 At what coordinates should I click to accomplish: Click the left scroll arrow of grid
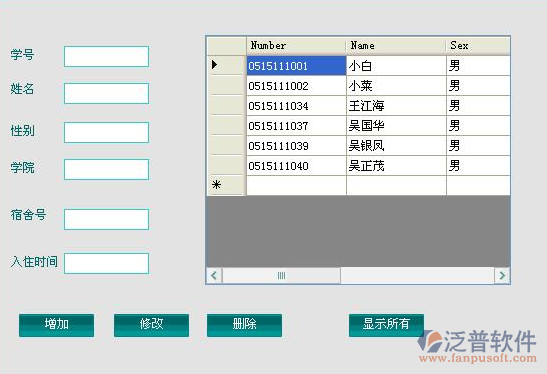(x=214, y=276)
